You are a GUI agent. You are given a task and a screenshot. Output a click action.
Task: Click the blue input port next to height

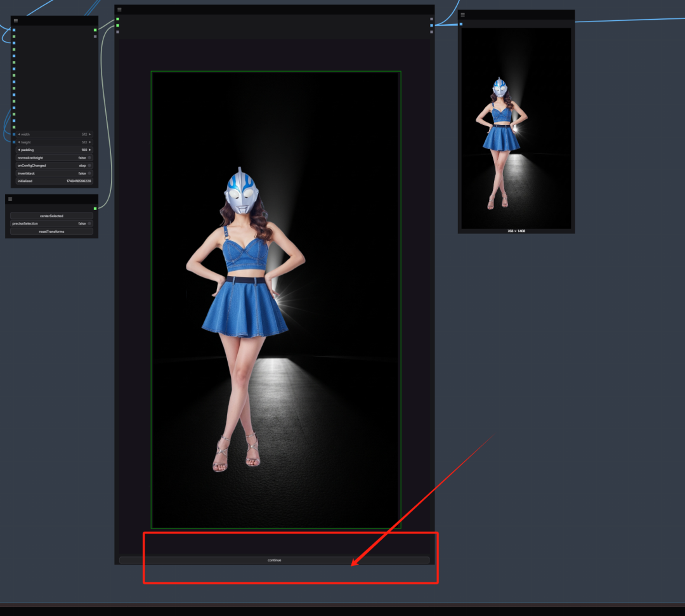(14, 142)
